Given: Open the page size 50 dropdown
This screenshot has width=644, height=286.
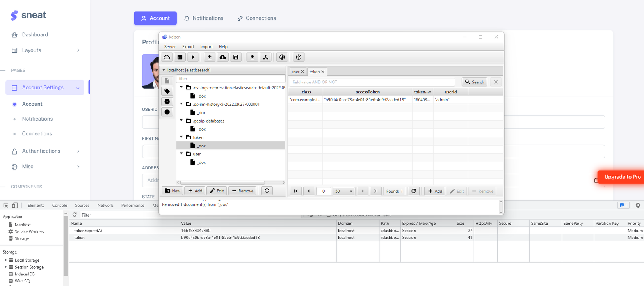Looking at the screenshot, I should [x=343, y=191].
